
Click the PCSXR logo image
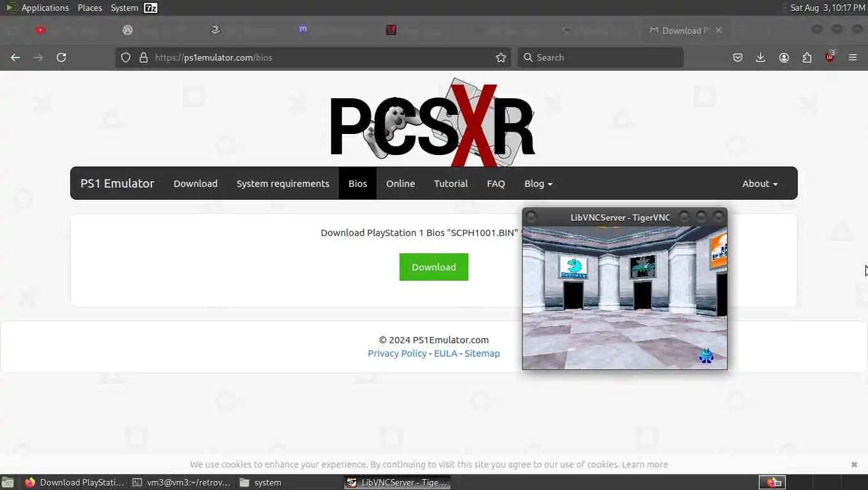click(x=433, y=122)
